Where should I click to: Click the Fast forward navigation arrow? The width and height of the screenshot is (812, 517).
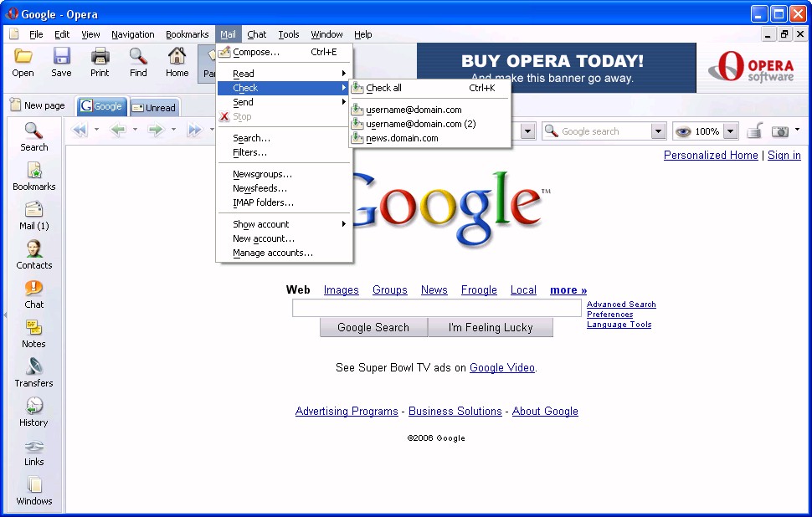(x=195, y=130)
